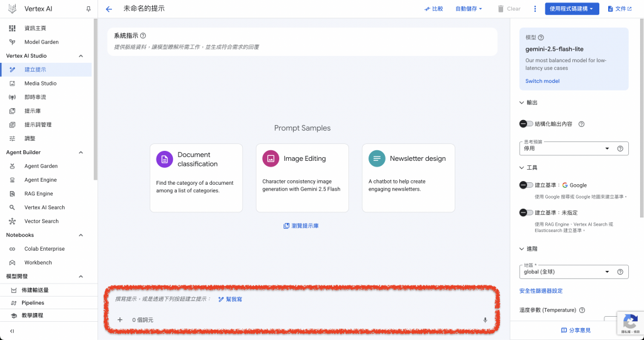The height and width of the screenshot is (340, 644).
Task: Collapse the 模型開發 section
Action: [81, 277]
